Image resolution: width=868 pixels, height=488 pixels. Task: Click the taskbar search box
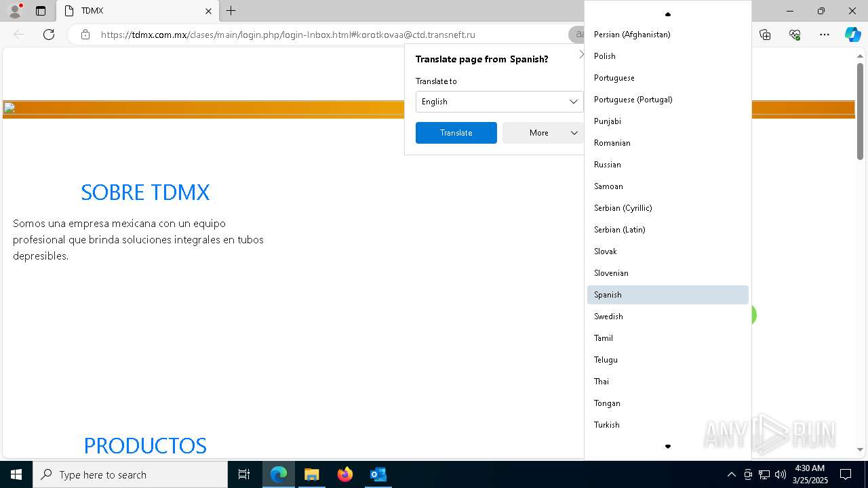point(130,474)
